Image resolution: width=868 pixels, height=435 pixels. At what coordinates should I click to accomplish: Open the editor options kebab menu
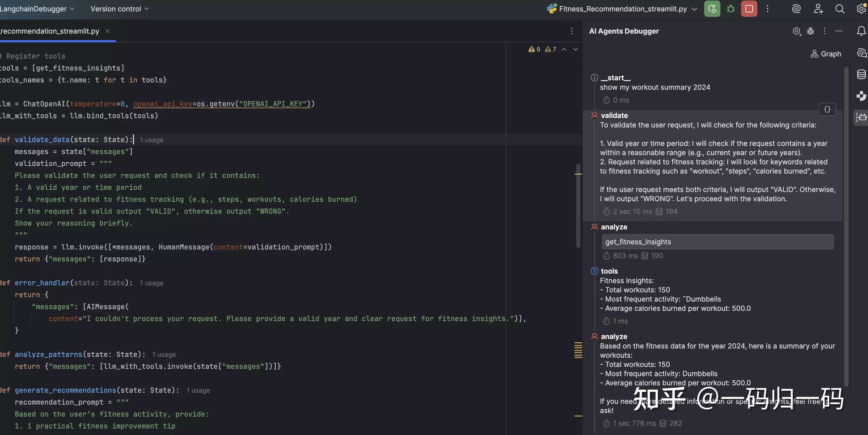pos(572,31)
